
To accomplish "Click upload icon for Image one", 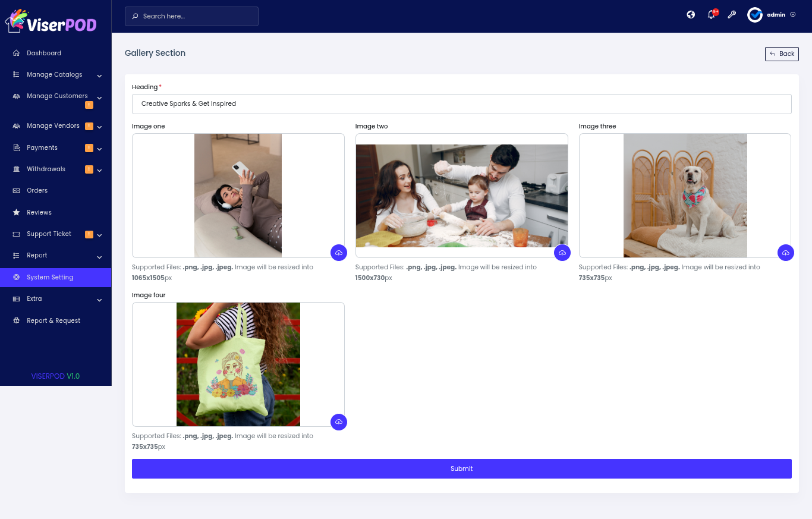I will (x=339, y=253).
